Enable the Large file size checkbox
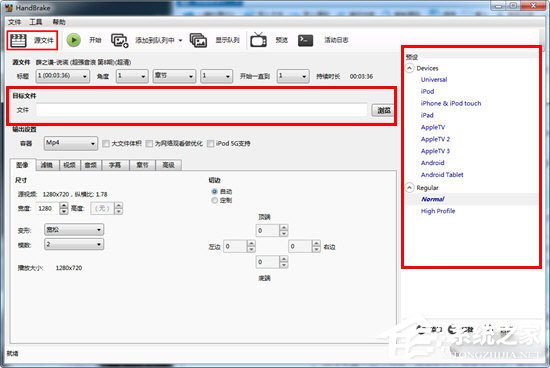 pyautogui.click(x=106, y=143)
